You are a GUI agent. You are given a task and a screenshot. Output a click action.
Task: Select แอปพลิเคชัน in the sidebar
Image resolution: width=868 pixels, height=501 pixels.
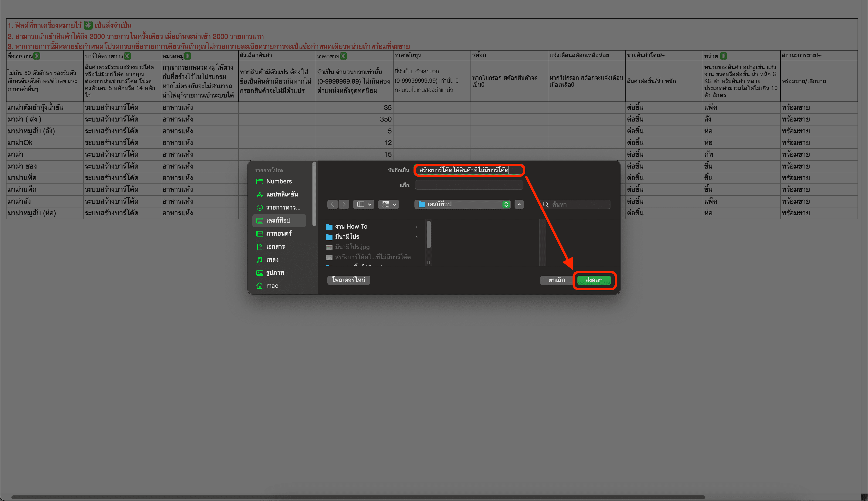282,194
